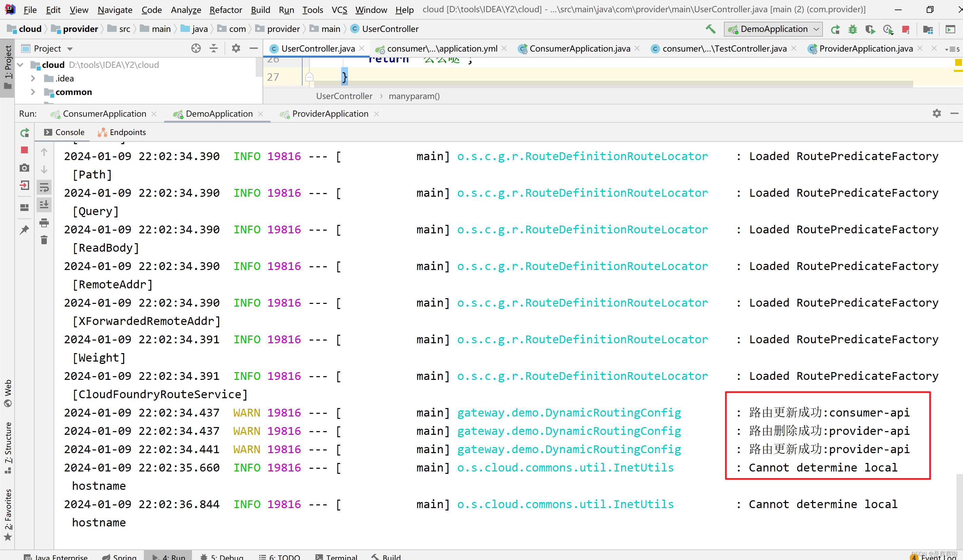Open the Project Structure icon
Image resolution: width=963 pixels, height=560 pixels.
coord(928,30)
